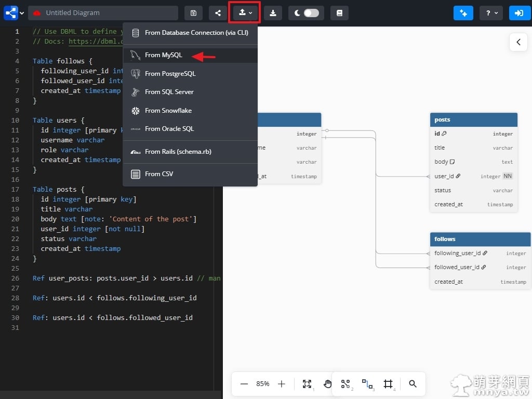The width and height of the screenshot is (532, 399).
Task: Click the share diagram icon
Action: [218, 13]
